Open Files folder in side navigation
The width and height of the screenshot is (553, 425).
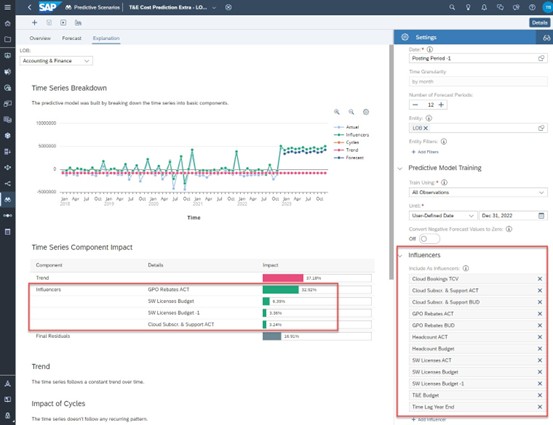click(x=7, y=39)
